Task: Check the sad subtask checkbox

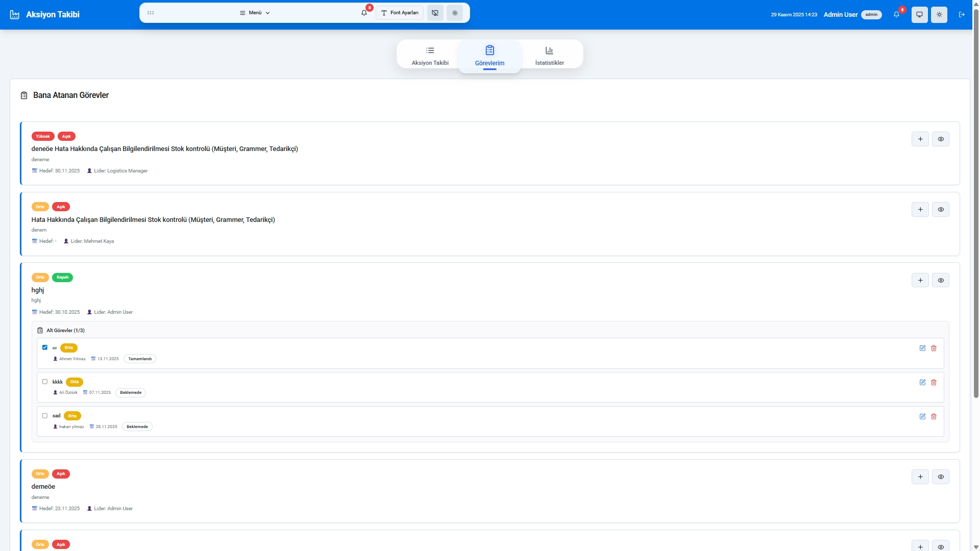Action: (x=44, y=416)
